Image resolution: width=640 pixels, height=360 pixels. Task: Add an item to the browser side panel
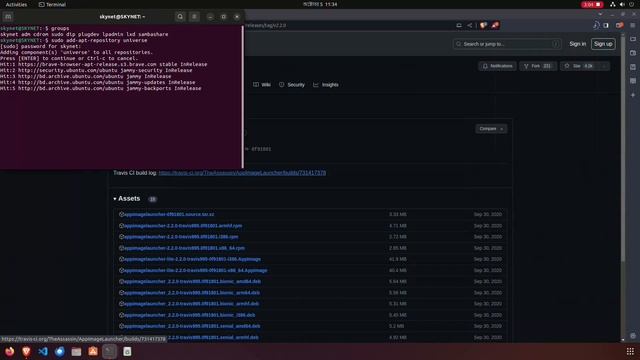(x=633, y=95)
